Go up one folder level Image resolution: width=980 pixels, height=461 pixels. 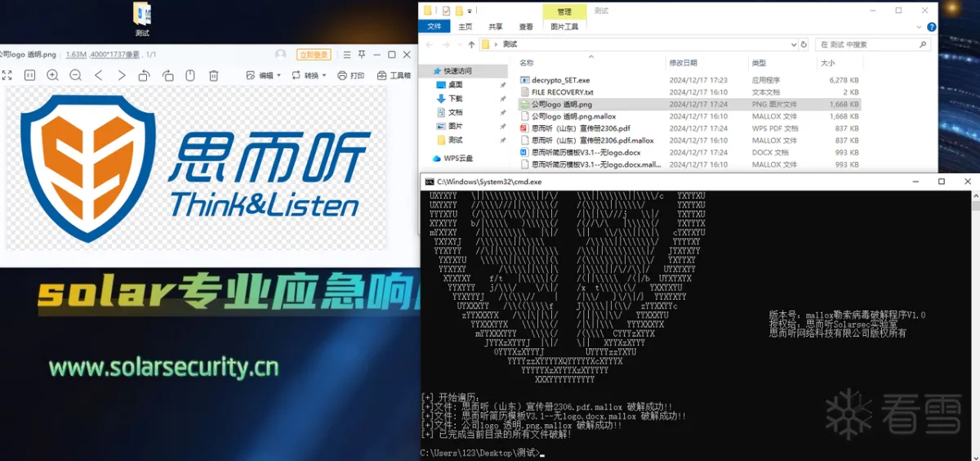470,44
